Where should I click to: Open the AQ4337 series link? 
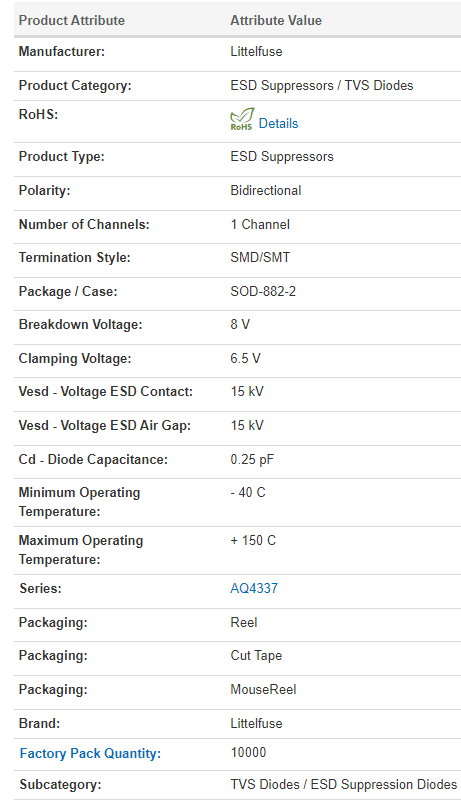click(254, 588)
